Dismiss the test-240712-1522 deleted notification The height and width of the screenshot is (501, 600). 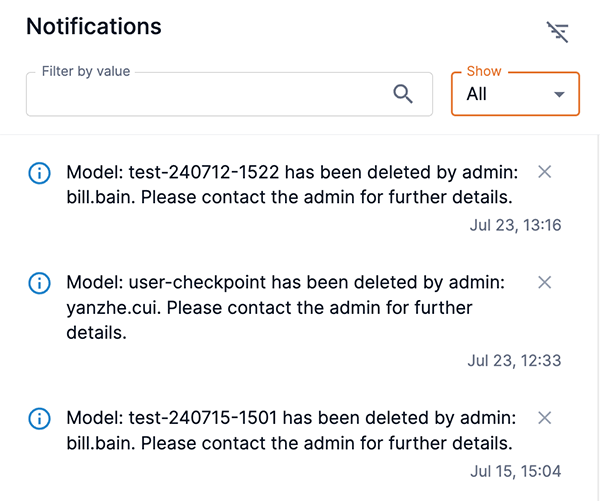tap(545, 172)
